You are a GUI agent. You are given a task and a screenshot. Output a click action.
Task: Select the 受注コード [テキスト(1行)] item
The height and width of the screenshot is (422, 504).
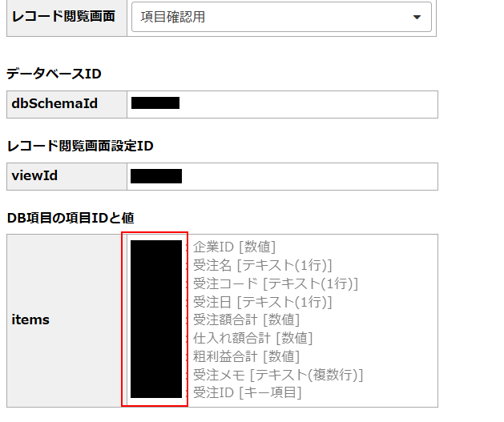click(276, 283)
